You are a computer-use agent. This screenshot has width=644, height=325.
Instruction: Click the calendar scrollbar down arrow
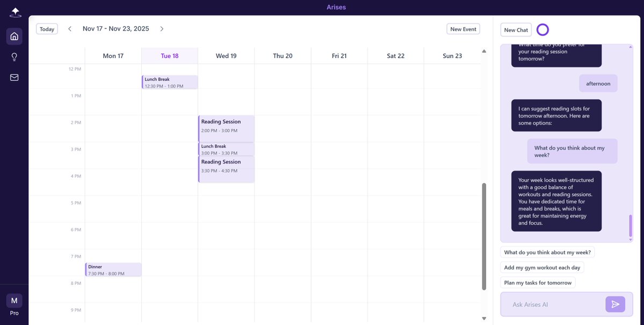click(x=484, y=319)
